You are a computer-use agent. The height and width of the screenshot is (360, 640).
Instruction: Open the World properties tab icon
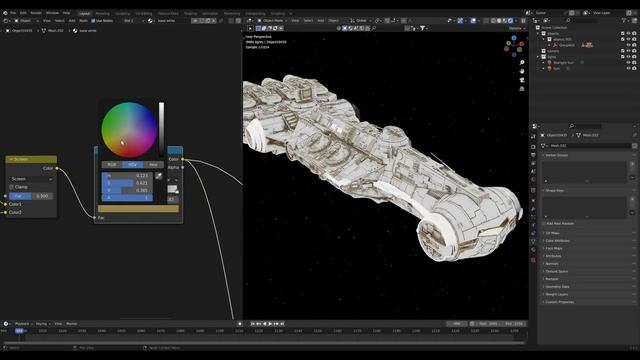coord(533,180)
